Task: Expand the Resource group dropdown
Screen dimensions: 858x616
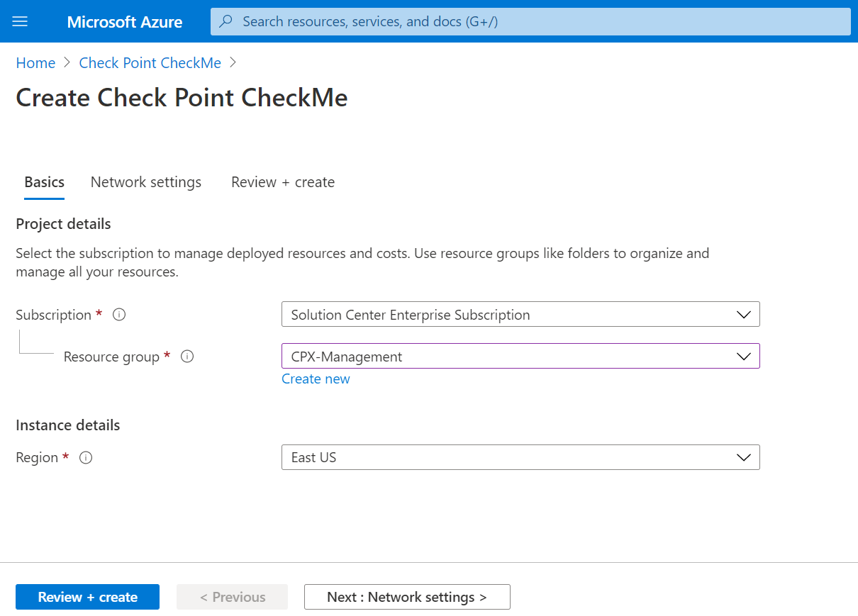Action: (x=520, y=356)
